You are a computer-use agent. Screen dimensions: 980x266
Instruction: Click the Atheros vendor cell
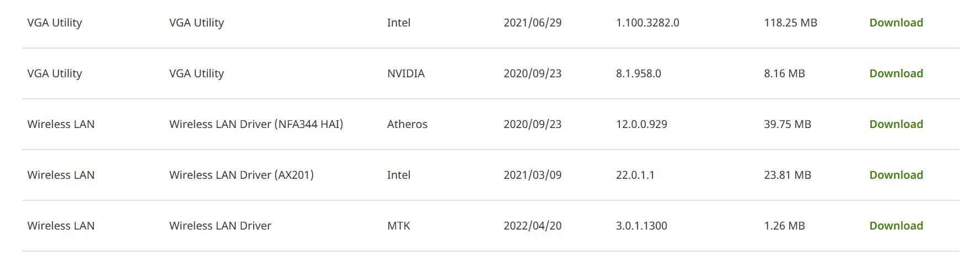click(x=407, y=124)
